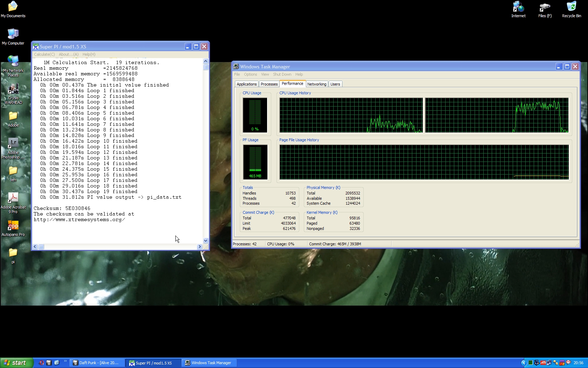This screenshot has height=368, width=588.
Task: Select the Applications tab in Task Manager
Action: (246, 84)
